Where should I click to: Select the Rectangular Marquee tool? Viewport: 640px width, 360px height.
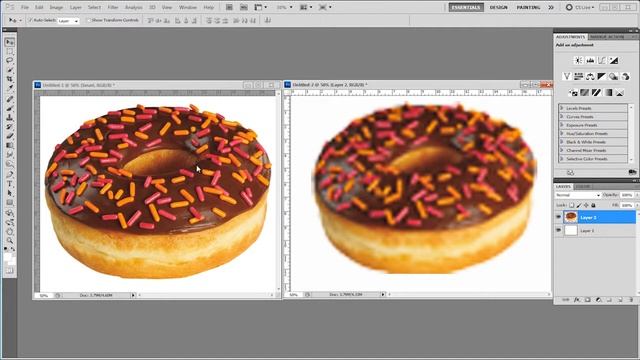10,52
